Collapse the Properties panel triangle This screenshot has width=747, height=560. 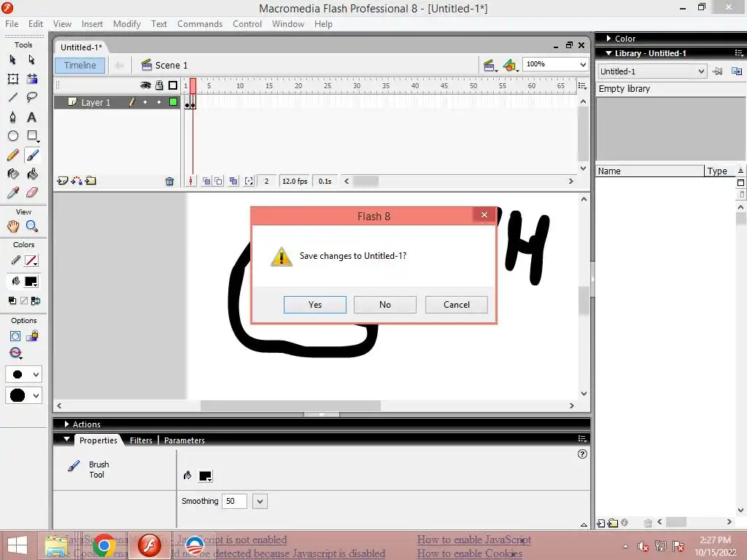(66, 439)
